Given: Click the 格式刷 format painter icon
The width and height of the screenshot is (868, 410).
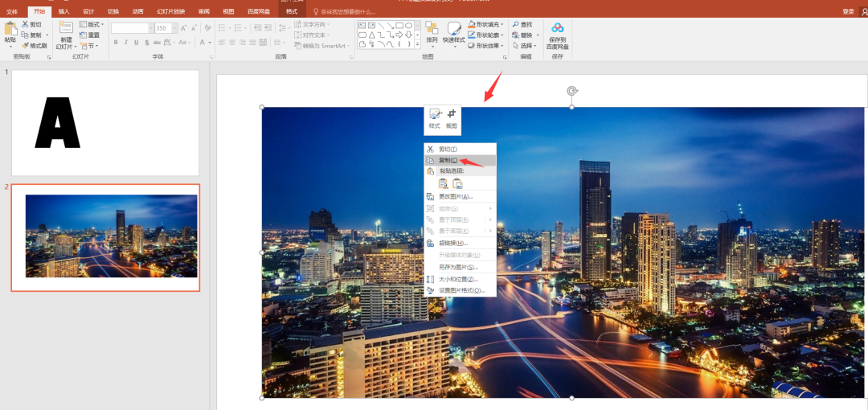Looking at the screenshot, I should click(x=26, y=46).
